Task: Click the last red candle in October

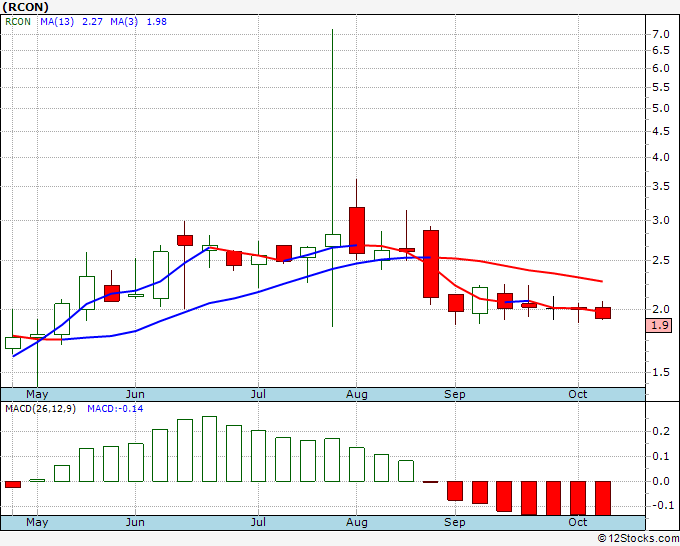Action: (603, 313)
